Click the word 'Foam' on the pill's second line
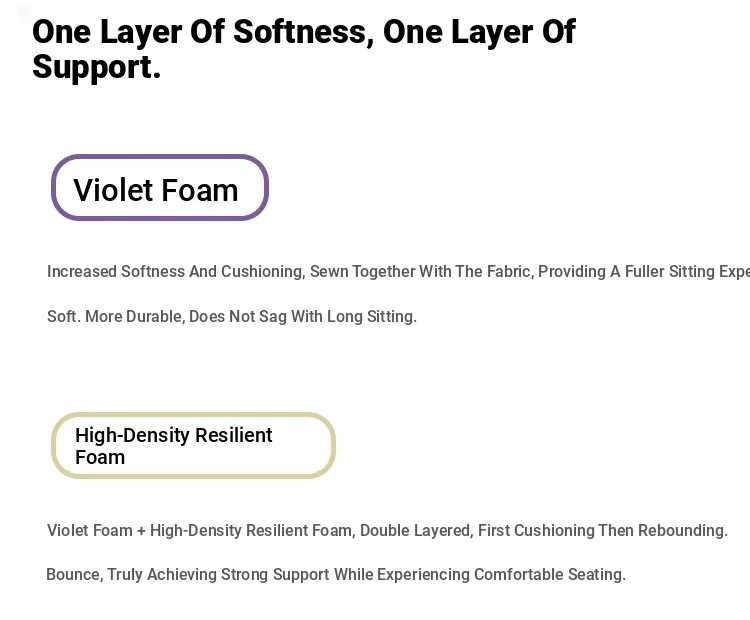750x620 pixels. 100,458
